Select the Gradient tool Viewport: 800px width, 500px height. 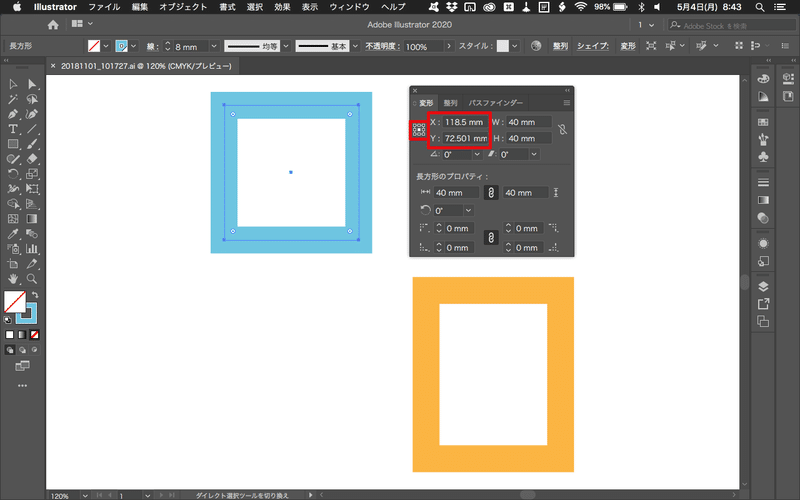32,219
